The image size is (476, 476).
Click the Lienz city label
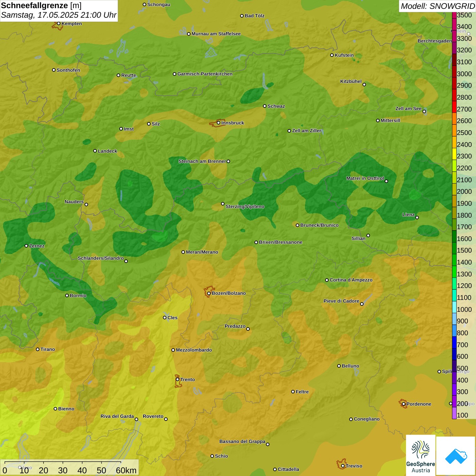pyautogui.click(x=408, y=215)
